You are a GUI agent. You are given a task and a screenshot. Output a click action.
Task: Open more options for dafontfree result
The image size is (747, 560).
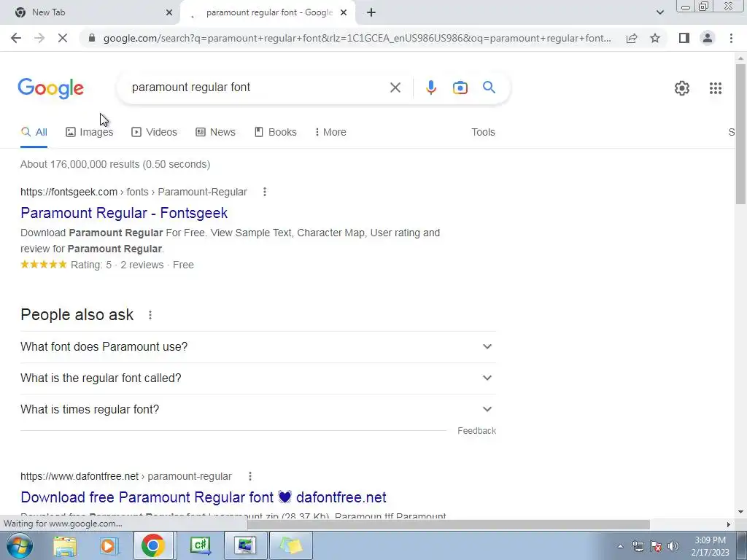pyautogui.click(x=249, y=476)
